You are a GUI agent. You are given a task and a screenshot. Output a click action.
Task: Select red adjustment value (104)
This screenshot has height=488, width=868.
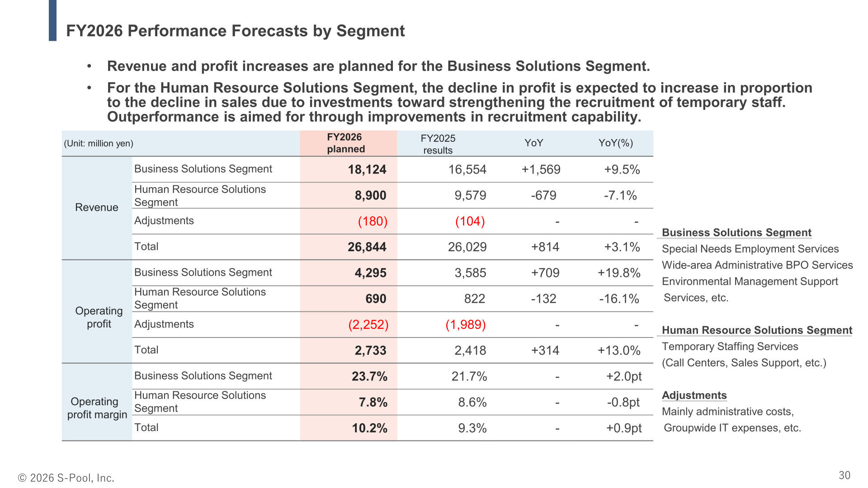tap(470, 221)
